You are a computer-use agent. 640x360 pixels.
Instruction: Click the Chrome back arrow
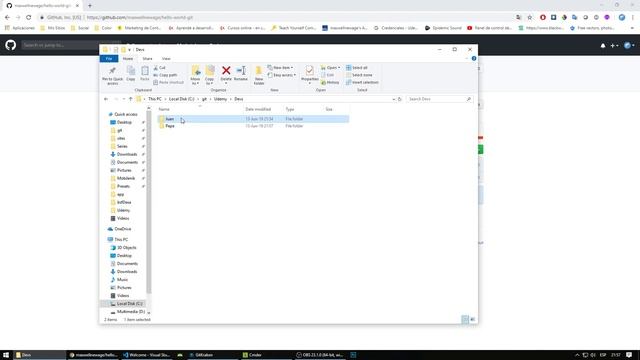(x=7, y=18)
